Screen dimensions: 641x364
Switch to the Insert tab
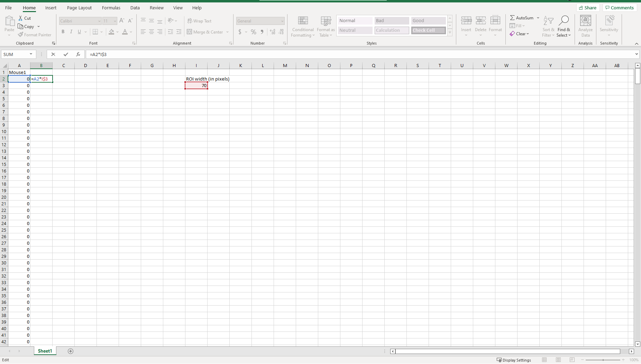(x=51, y=8)
